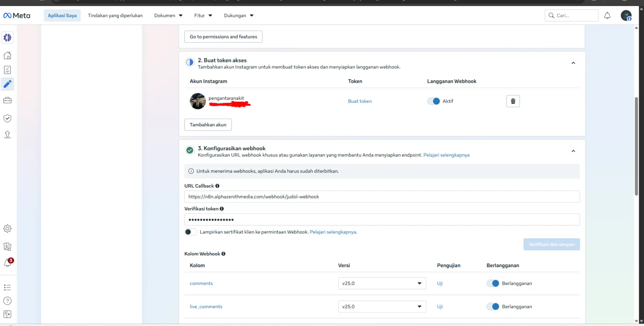This screenshot has width=644, height=326.
Task: Open app settings gear icon
Action: pyautogui.click(x=7, y=229)
